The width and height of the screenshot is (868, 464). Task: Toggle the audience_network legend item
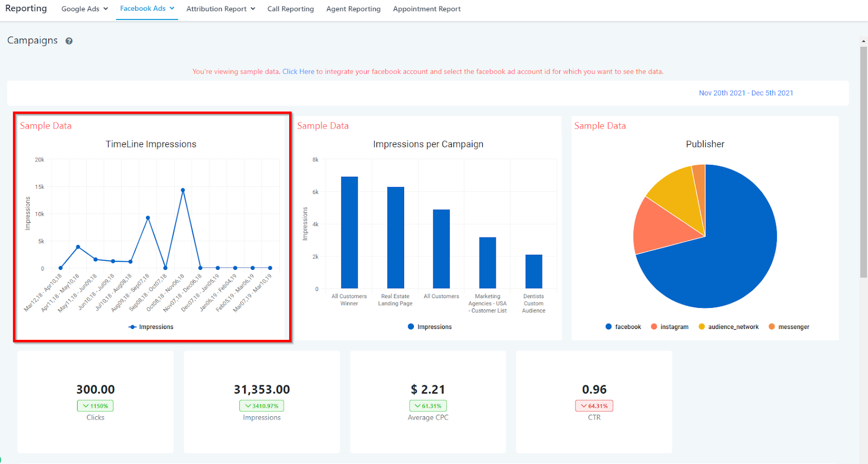point(729,327)
